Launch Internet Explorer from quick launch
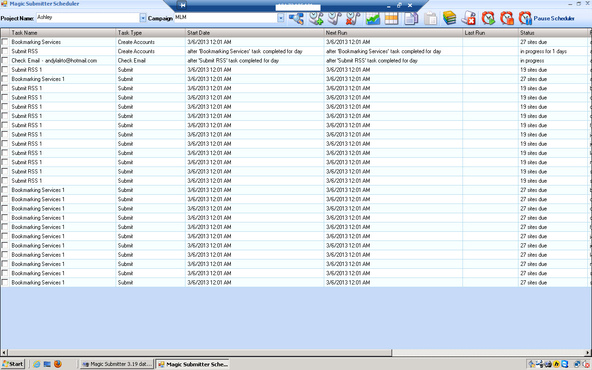 pyautogui.click(x=37, y=364)
